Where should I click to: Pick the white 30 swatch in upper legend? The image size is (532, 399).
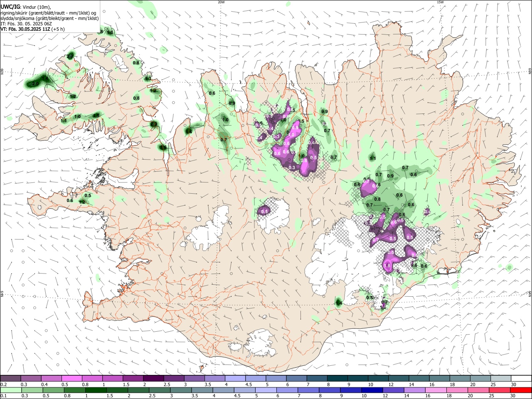pos(521,378)
